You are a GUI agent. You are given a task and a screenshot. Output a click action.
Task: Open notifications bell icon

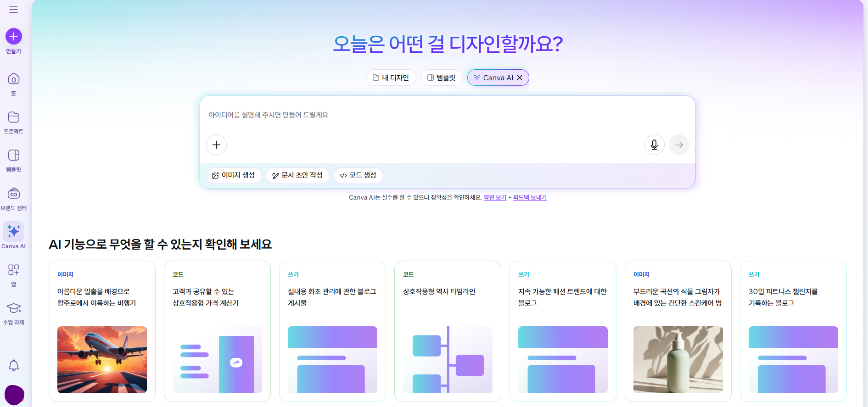point(14,365)
